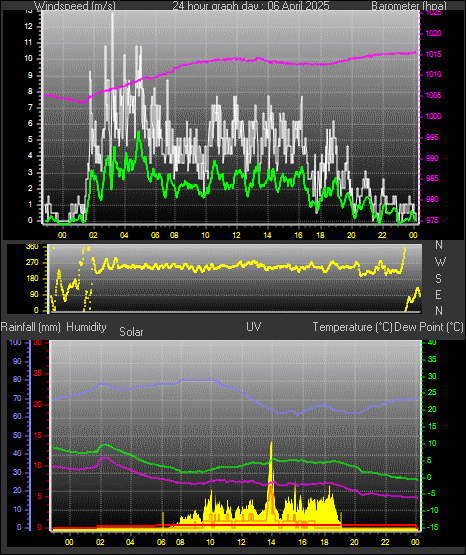Click the "Windspeed (m/s)" axis title
The image size is (466, 555).
click(75, 6)
